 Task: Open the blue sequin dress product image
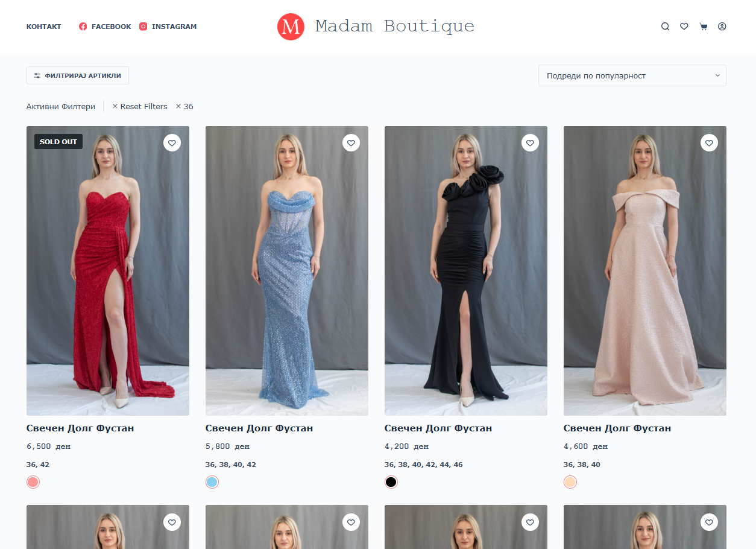[x=287, y=271]
